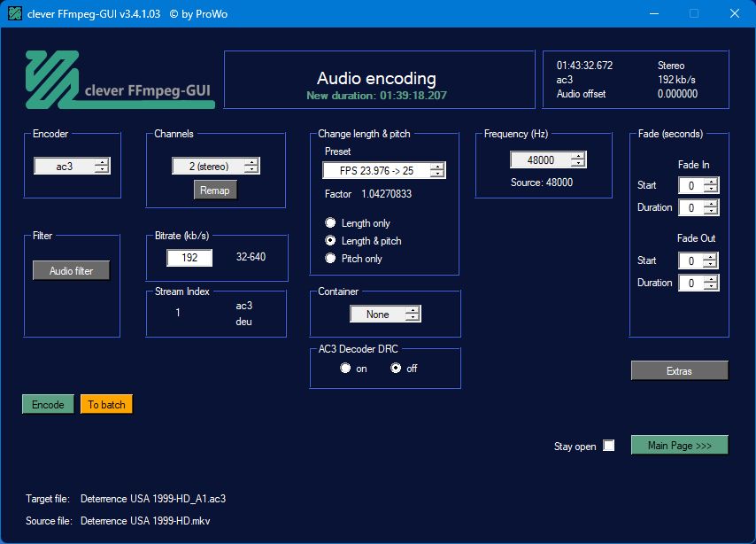Click the New duration: 01:39:18.207 text
Screen dimensions: 756x544
click(x=376, y=96)
